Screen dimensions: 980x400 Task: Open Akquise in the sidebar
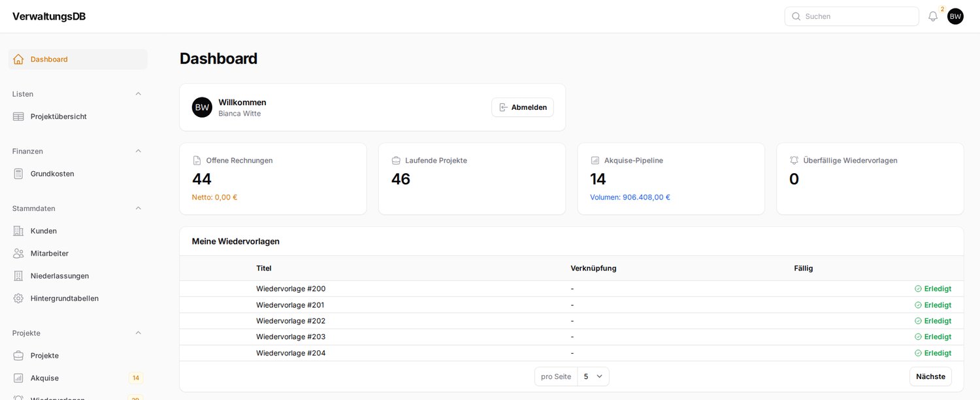coord(78,378)
